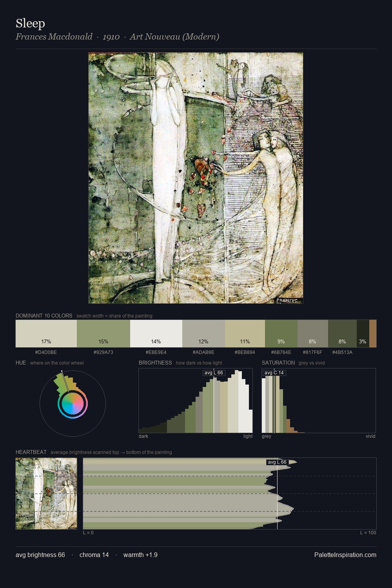Click the year 1910

(x=111, y=36)
